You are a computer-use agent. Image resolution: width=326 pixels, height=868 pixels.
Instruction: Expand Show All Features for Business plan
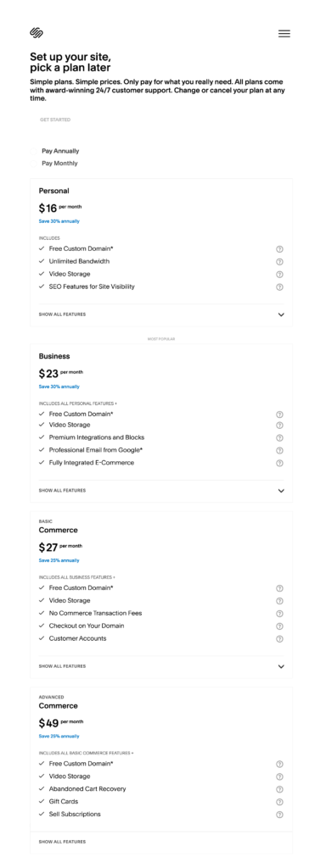(x=161, y=491)
